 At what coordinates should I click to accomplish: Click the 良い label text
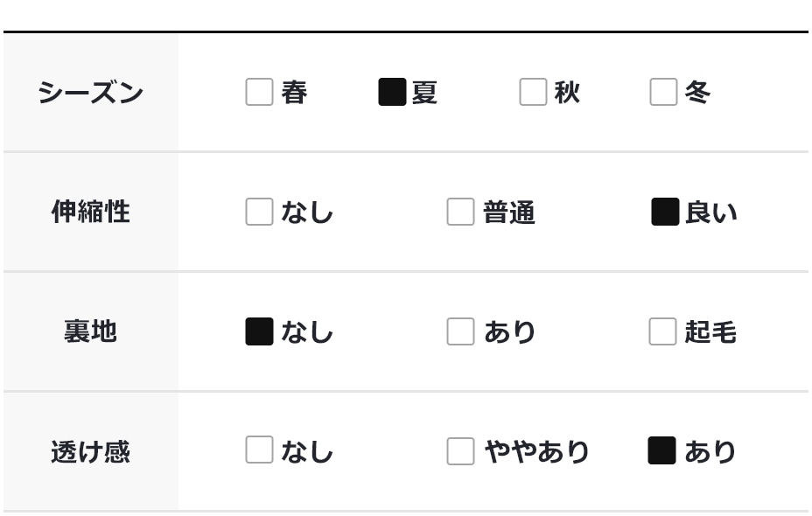coord(710,212)
